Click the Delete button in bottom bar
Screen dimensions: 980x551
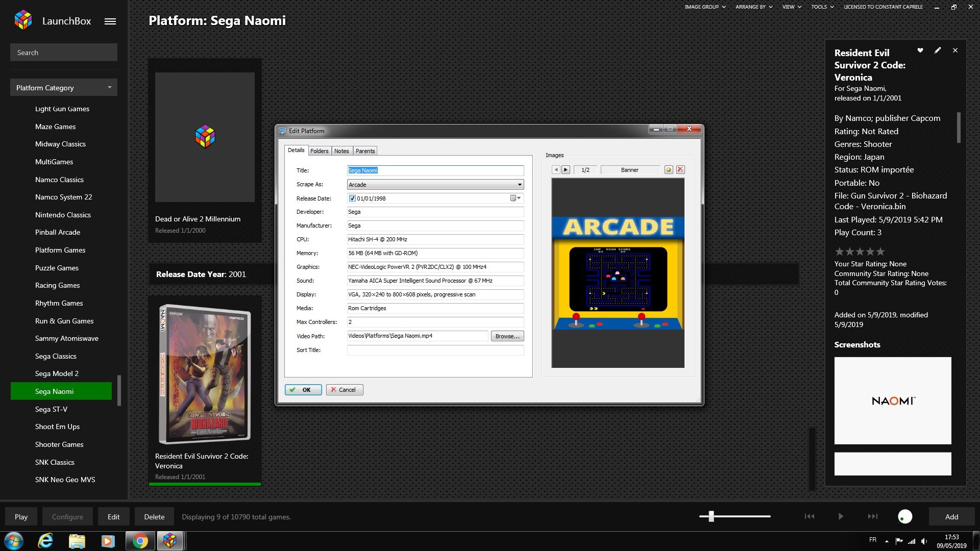[x=154, y=517]
